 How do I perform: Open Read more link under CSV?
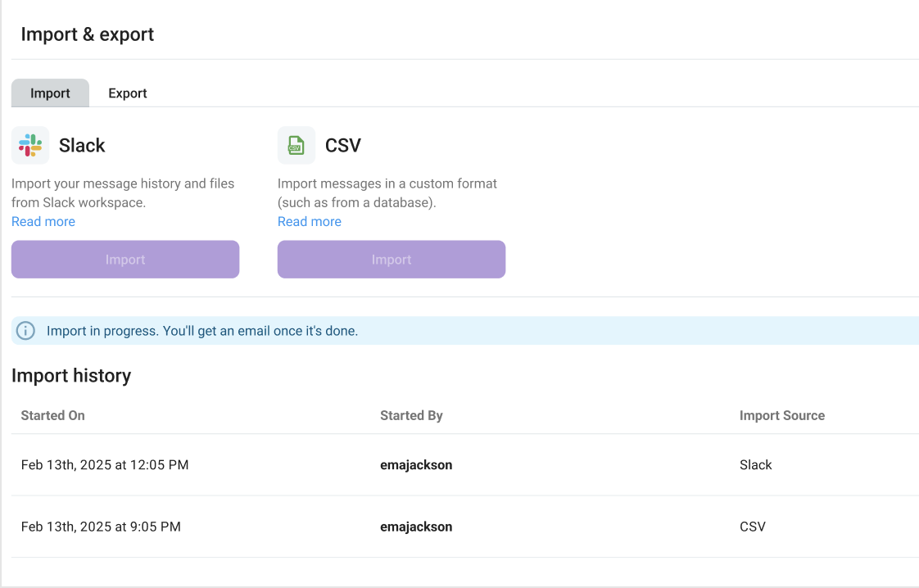click(310, 222)
